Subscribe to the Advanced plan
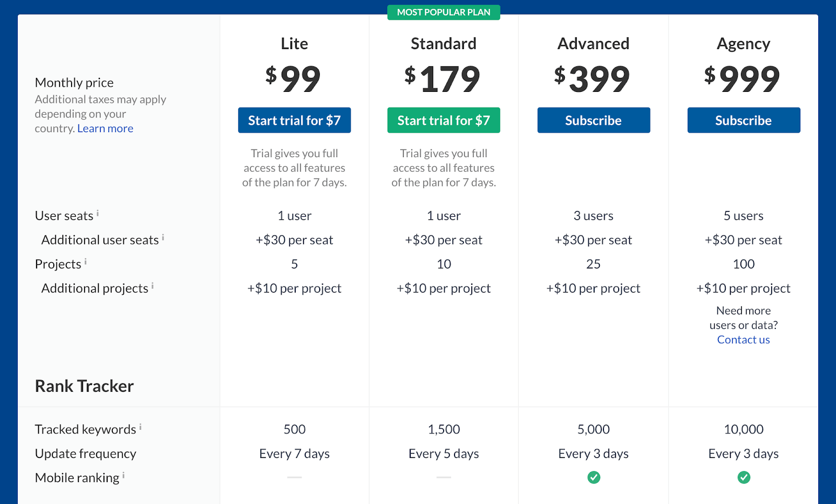 click(594, 121)
